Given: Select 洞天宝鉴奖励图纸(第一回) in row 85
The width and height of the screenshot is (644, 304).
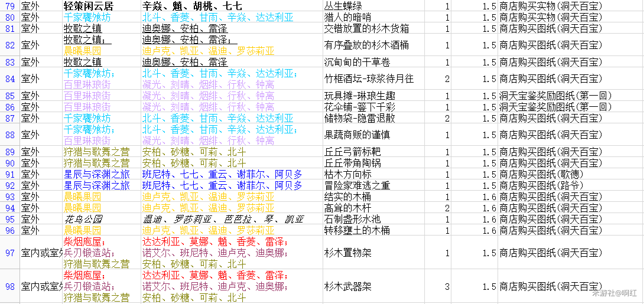Looking at the screenshot, I should tap(571, 96).
